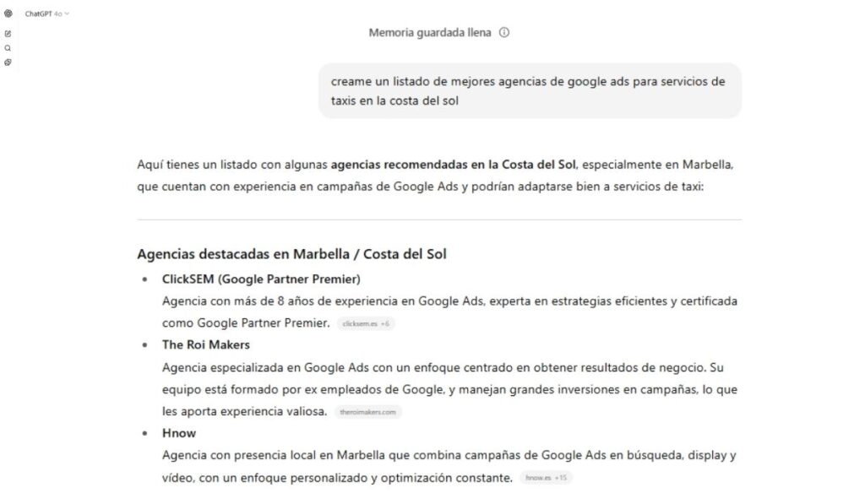Click bold text "agencias recomendadas en la Costa del Sol"
865x504 pixels.
click(x=454, y=164)
